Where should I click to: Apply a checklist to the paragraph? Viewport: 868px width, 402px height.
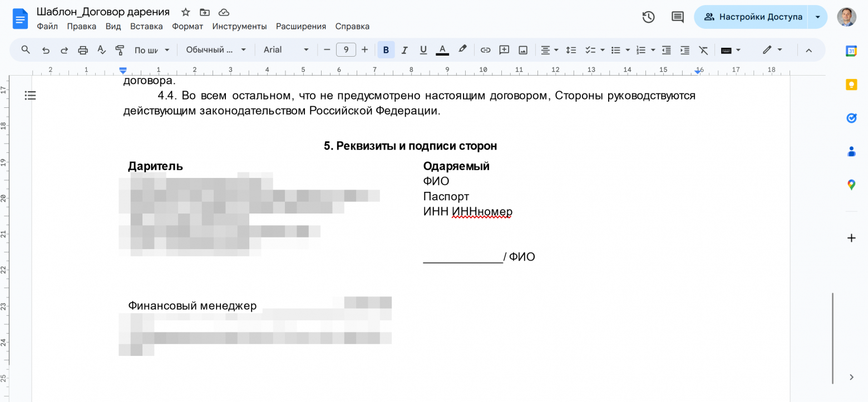[590, 50]
